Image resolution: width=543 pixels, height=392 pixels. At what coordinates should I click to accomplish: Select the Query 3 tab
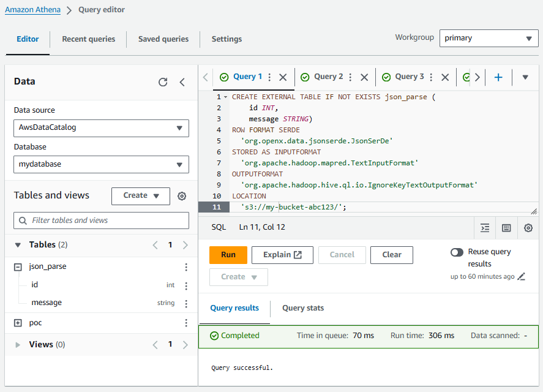click(410, 77)
